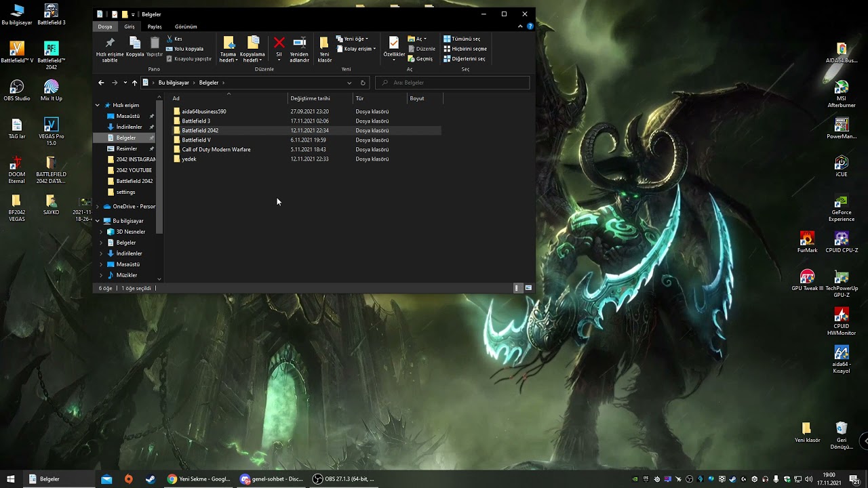Open Chrome Yeni Sekme taskbar button
Screen dimensions: 868x488
[199, 479]
